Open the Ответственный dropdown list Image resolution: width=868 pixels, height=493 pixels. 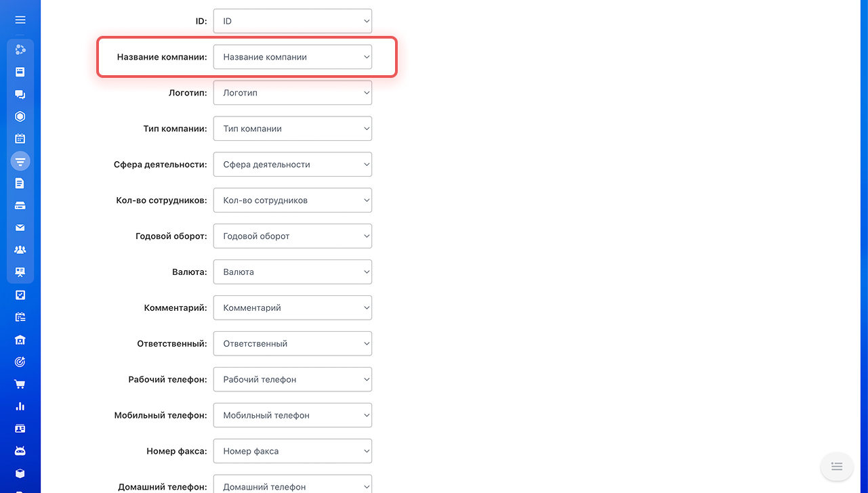[293, 343]
